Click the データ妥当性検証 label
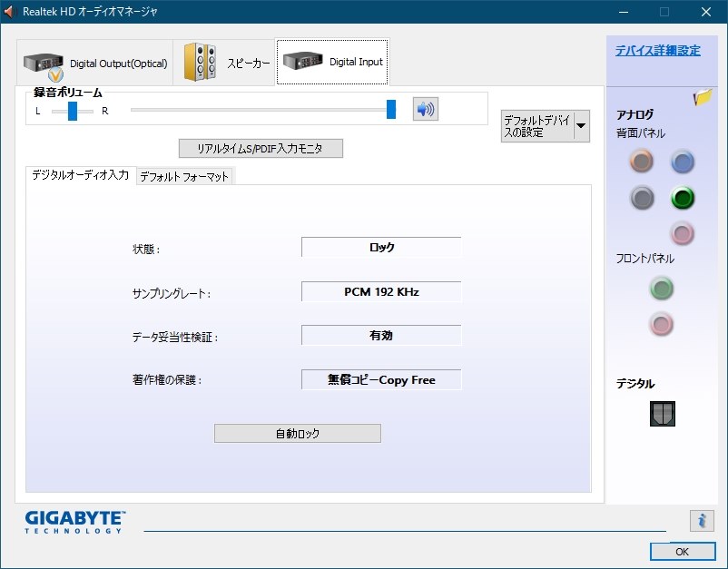Image resolution: width=728 pixels, height=569 pixels. coord(175,338)
